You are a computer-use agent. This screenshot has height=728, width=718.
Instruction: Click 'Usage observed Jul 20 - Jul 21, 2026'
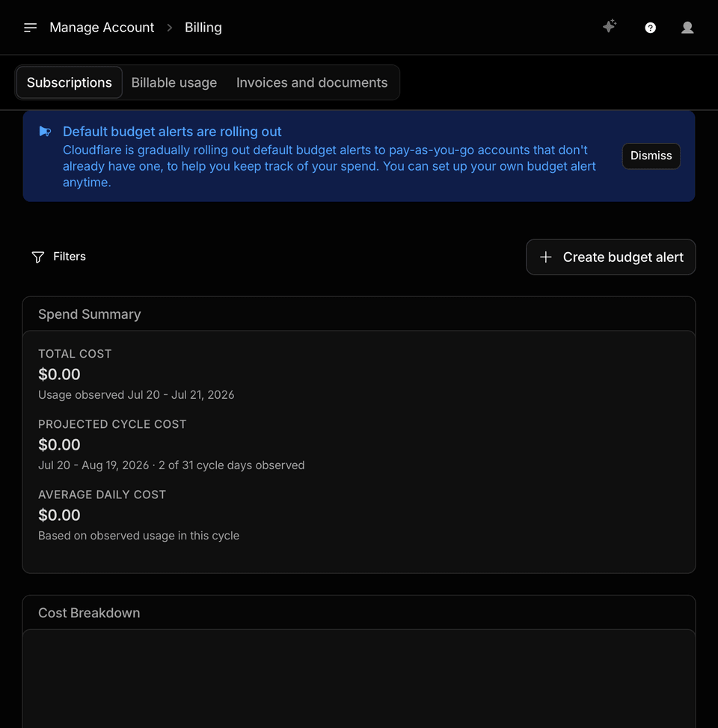(x=136, y=394)
